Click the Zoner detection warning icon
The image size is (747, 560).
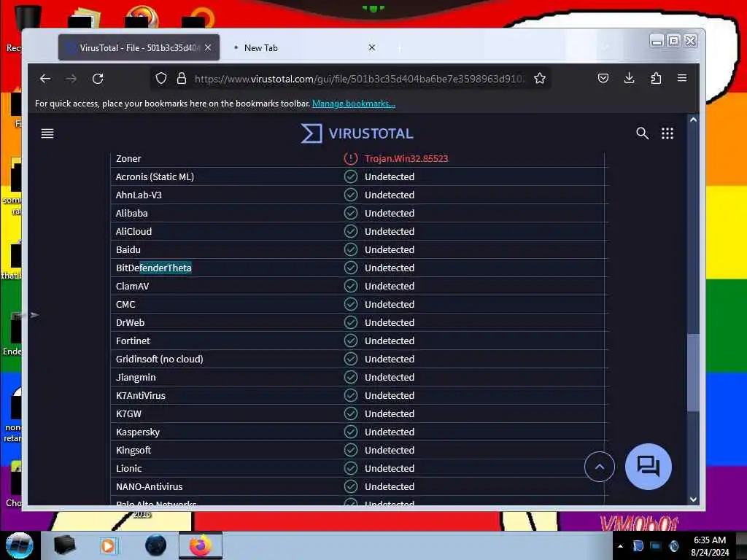click(x=351, y=158)
